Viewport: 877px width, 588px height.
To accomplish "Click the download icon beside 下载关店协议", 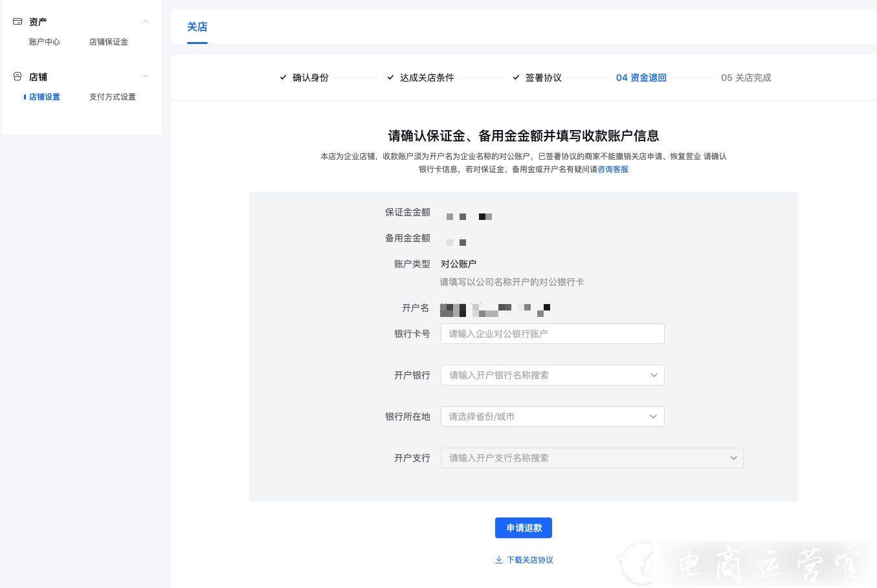I will click(499, 560).
